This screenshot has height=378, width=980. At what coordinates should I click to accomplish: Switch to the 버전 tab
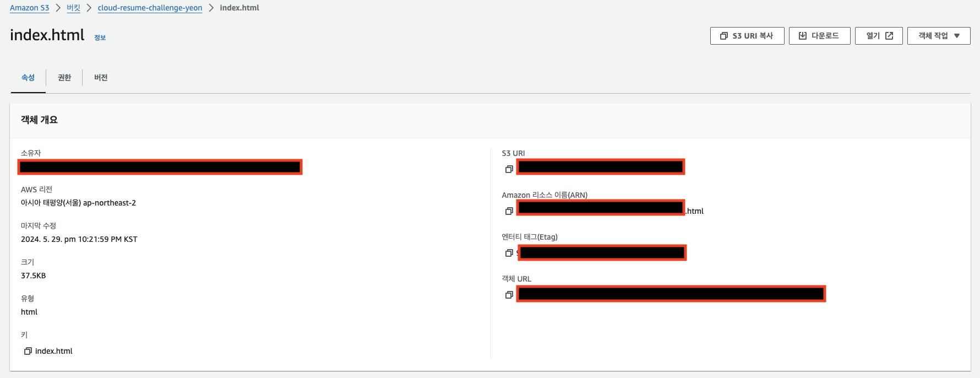click(x=101, y=78)
